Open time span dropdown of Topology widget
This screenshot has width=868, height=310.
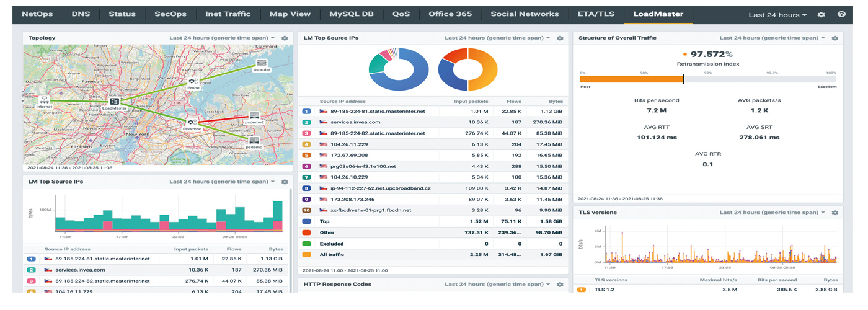click(222, 38)
